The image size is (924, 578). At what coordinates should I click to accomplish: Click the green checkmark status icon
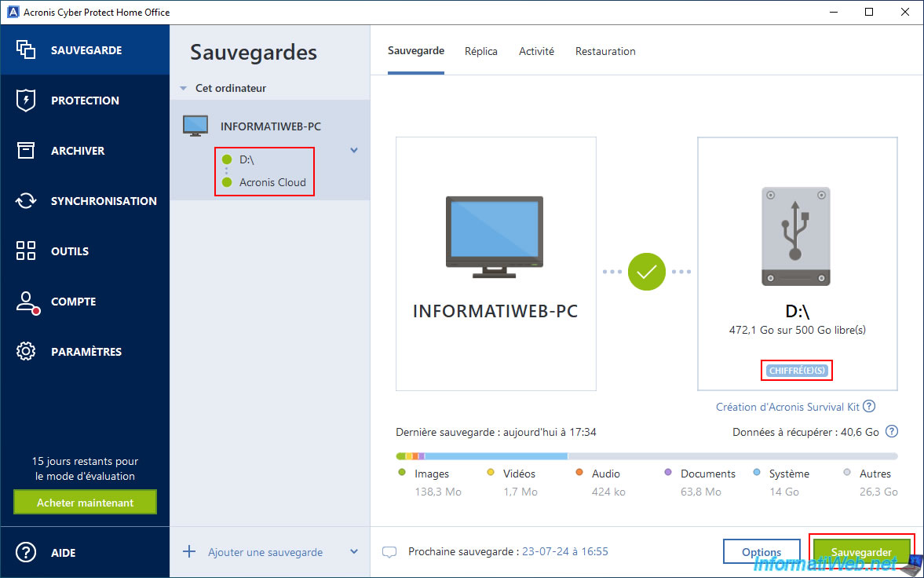click(x=646, y=272)
